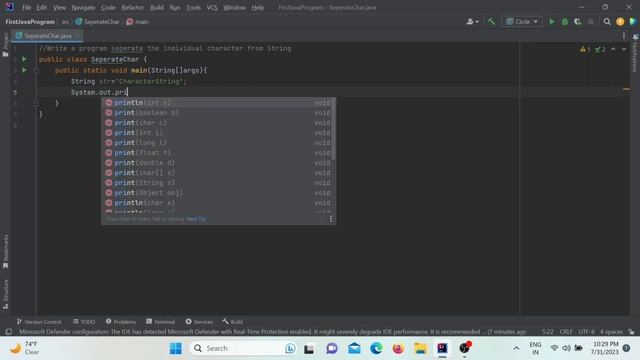
Task: Select print(String s) completion suggestion
Action: click(218, 183)
